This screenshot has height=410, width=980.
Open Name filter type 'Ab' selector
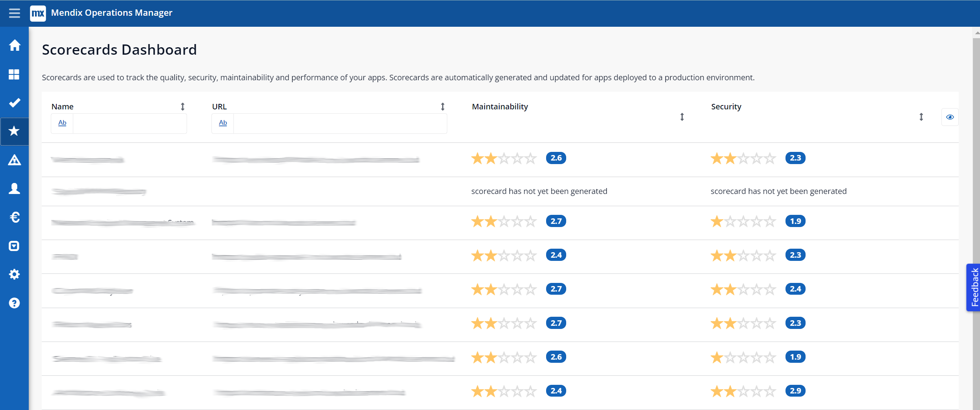coord(62,123)
